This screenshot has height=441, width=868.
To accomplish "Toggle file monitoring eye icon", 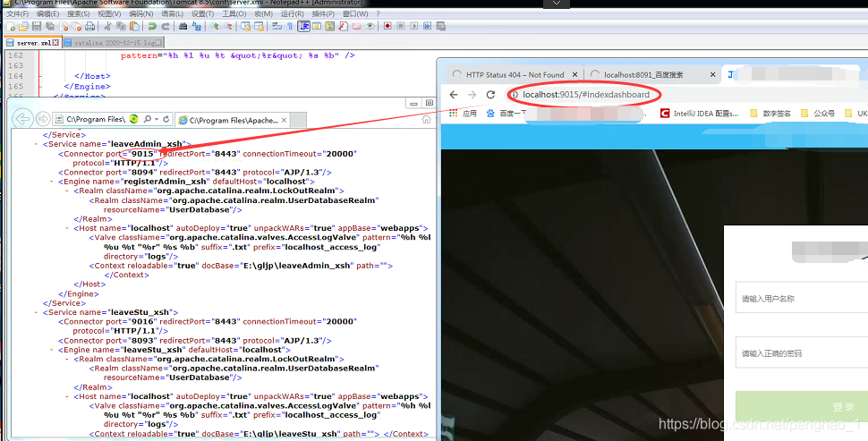I will click(x=370, y=27).
